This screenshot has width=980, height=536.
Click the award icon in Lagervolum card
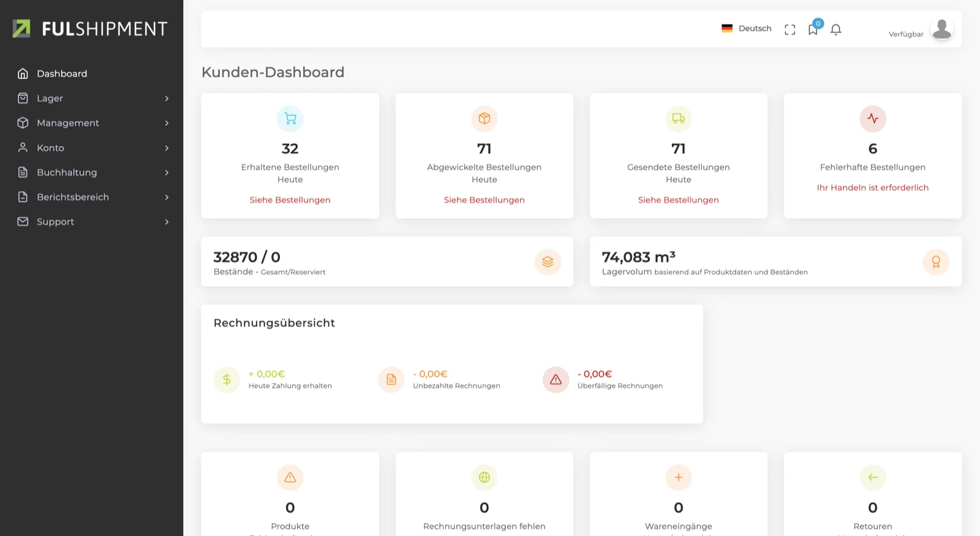coord(936,262)
